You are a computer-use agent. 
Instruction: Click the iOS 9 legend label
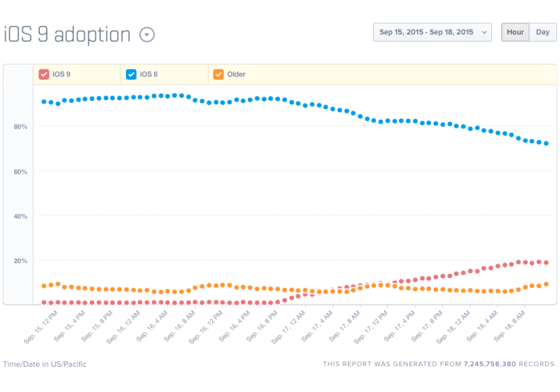[x=62, y=74]
